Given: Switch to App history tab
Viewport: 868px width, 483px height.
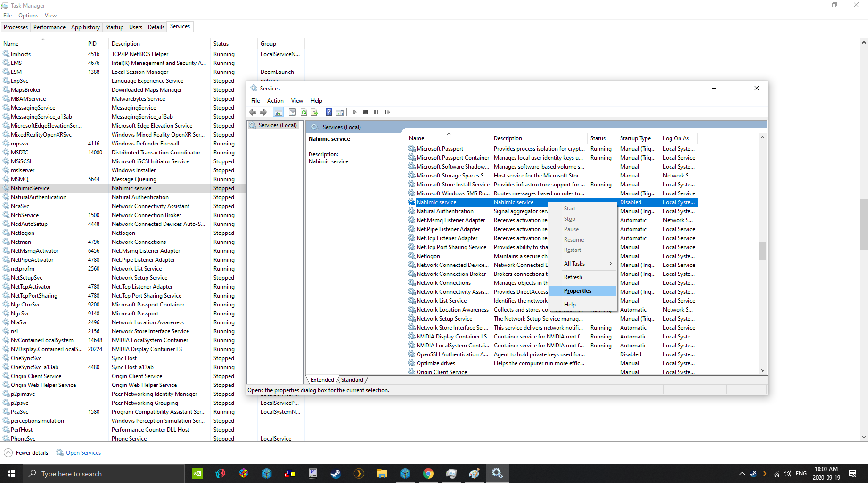Looking at the screenshot, I should (85, 27).
